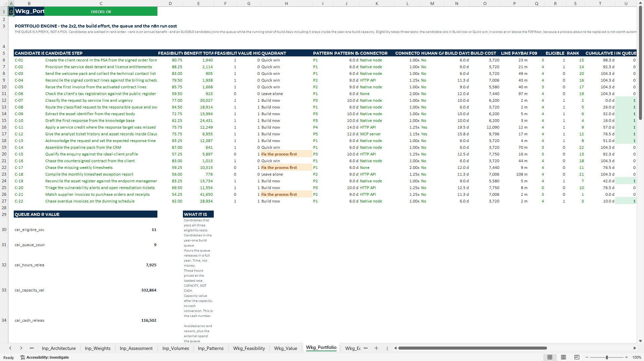Select the CANDIDATE STEP header cell
644x361 pixels.
tap(101, 53)
